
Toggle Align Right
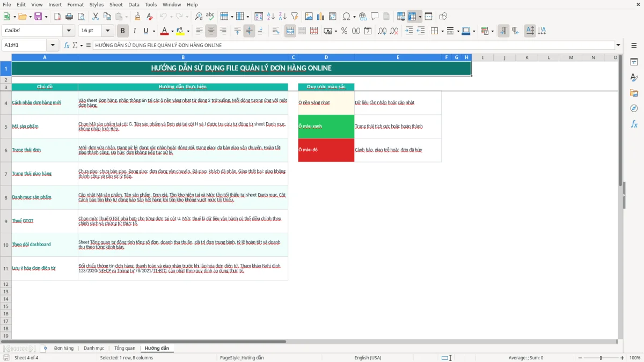(x=223, y=31)
